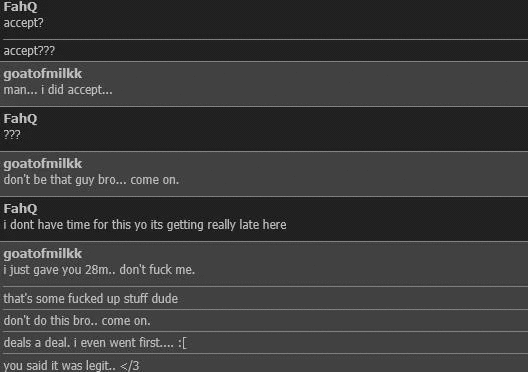Viewport: 528px width, 372px height.
Task: Select message "you said it was legit.."
Action: pyautogui.click(x=71, y=366)
